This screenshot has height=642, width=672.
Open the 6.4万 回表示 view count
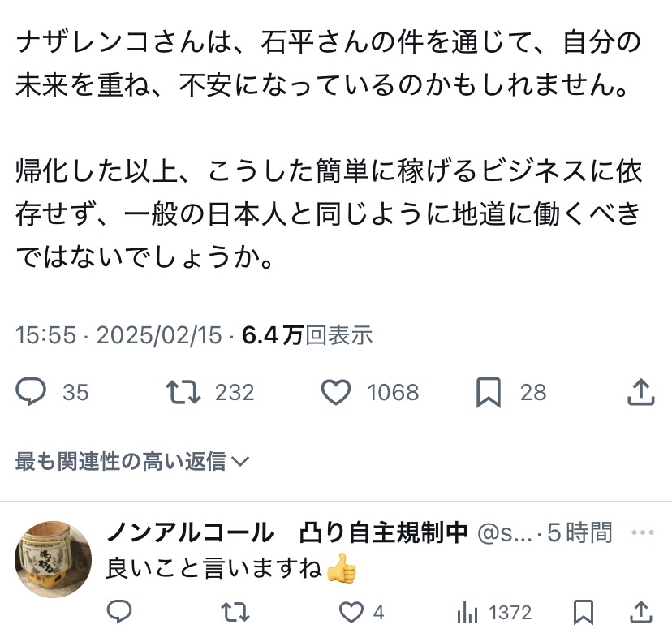308,336
